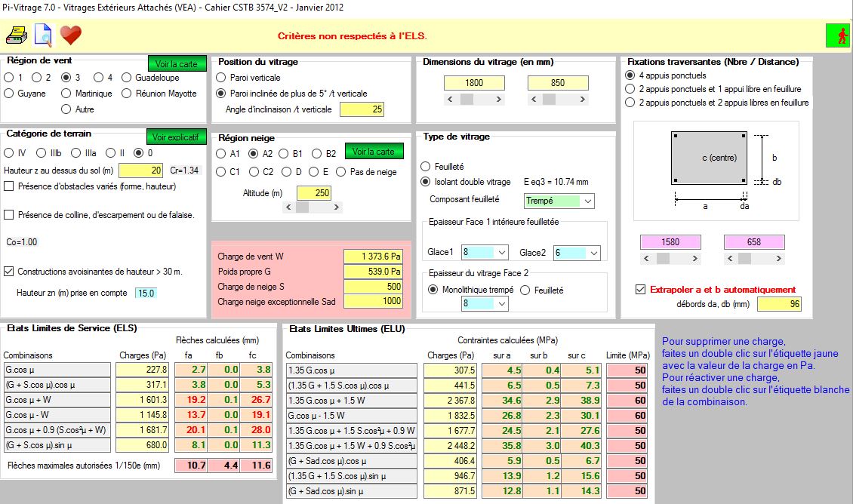The width and height of the screenshot is (853, 504).
Task: Click the Charge de neige S value
Action: point(374,287)
